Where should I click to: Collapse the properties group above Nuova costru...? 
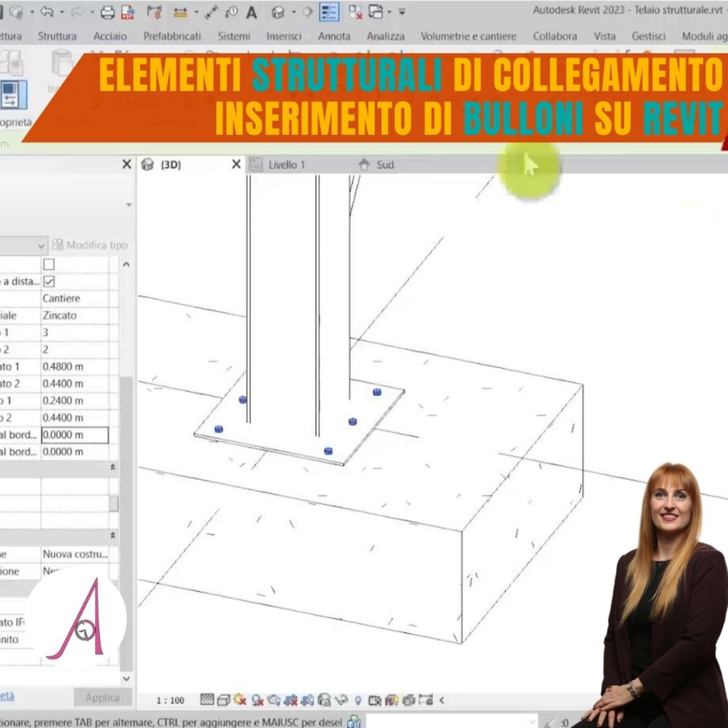(x=113, y=536)
